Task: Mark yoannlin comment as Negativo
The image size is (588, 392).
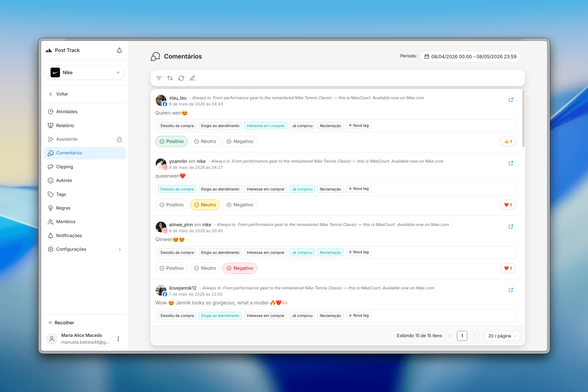Action: [240, 205]
